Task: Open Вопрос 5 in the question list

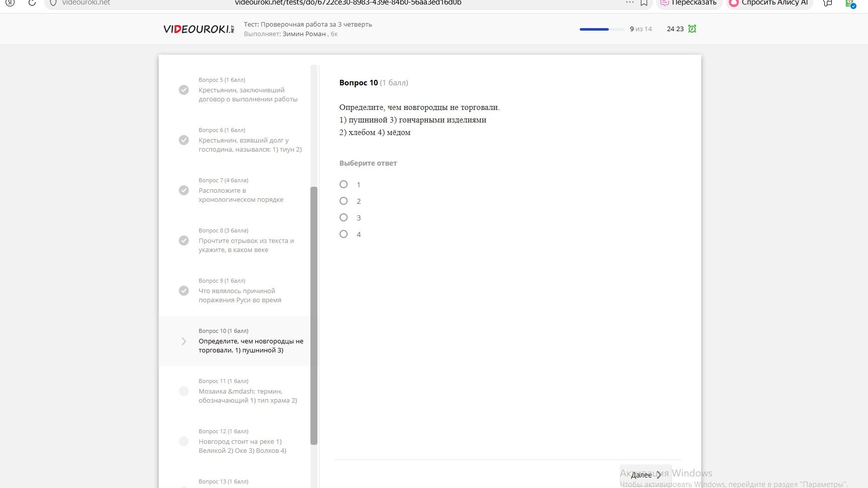Action: (235, 90)
